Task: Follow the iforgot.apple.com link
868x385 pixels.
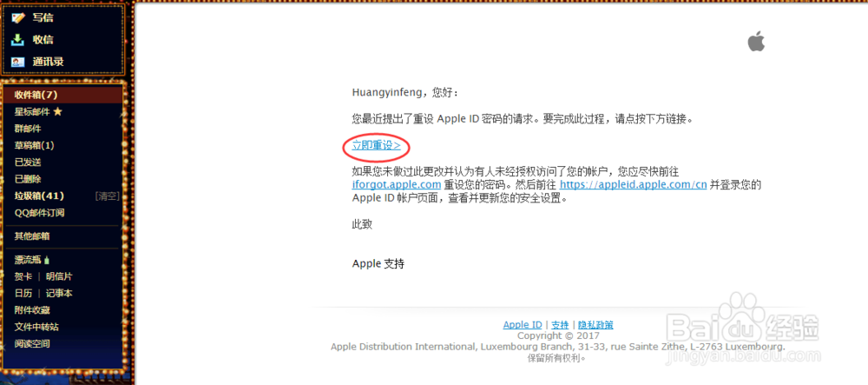Action: click(x=397, y=184)
